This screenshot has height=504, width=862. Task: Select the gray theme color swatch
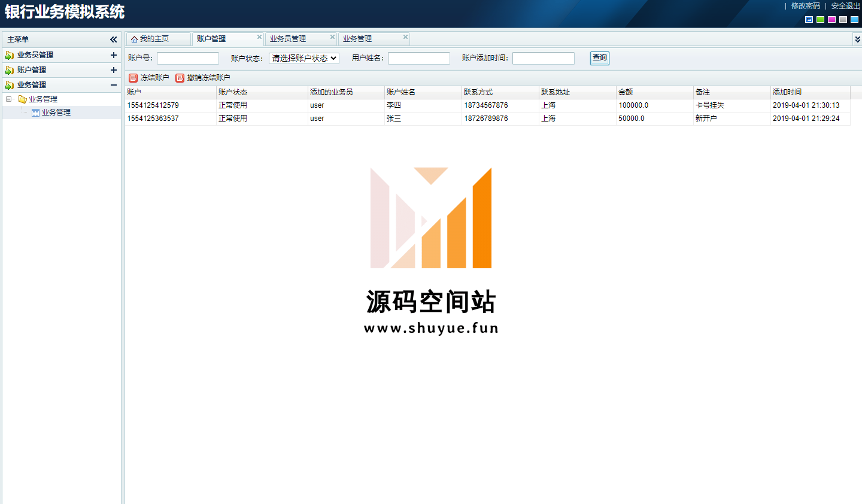pos(843,19)
